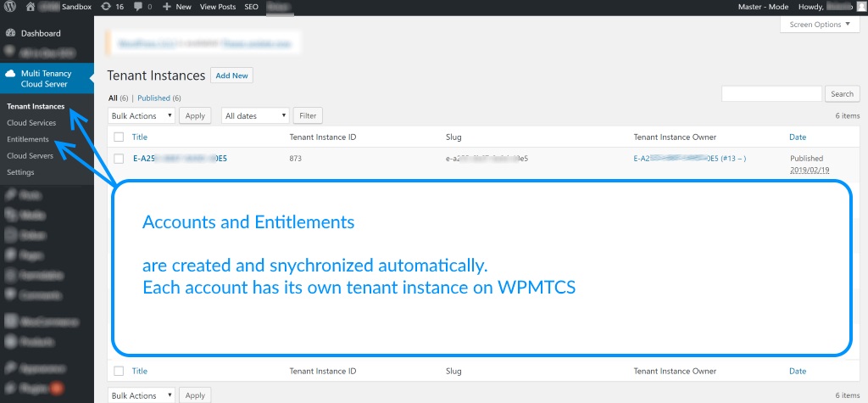This screenshot has height=403, width=868.
Task: Go to Cloud Services submenu
Action: point(31,122)
